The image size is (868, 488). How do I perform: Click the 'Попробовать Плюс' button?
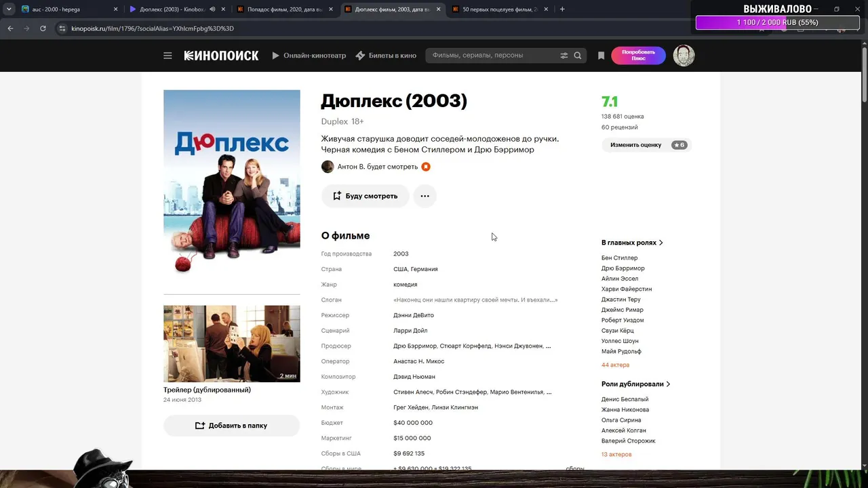pyautogui.click(x=638, y=56)
